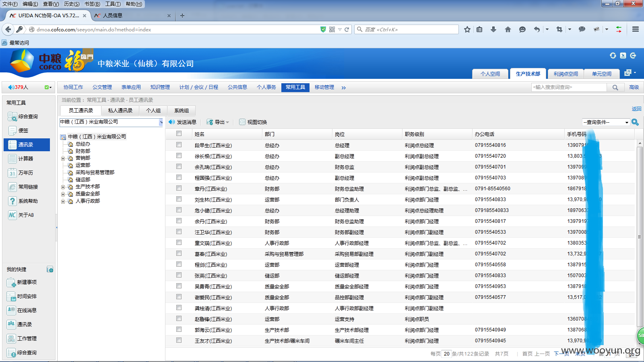The height and width of the screenshot is (362, 644).
Task: Switch to the 个人空间 tab
Action: click(490, 74)
